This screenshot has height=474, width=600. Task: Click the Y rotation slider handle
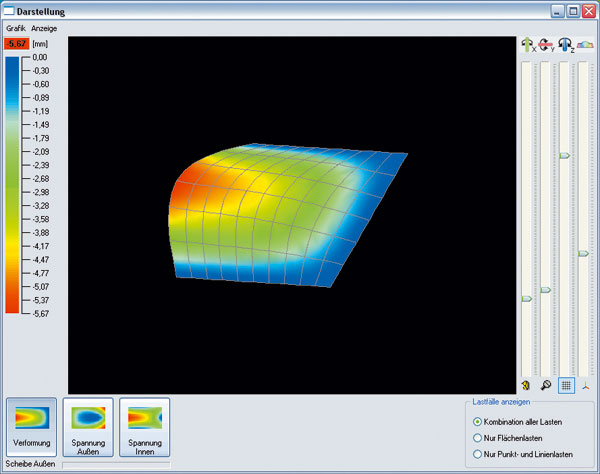(x=546, y=290)
